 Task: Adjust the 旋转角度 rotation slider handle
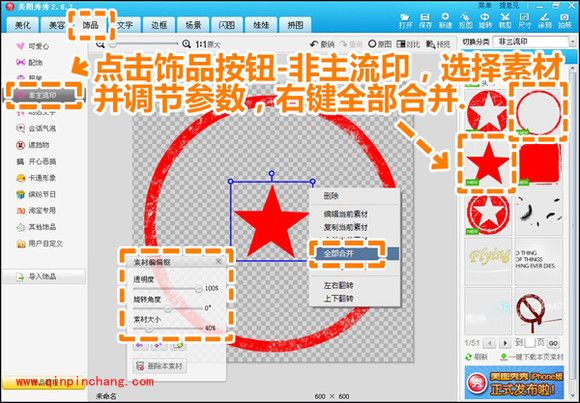point(168,308)
